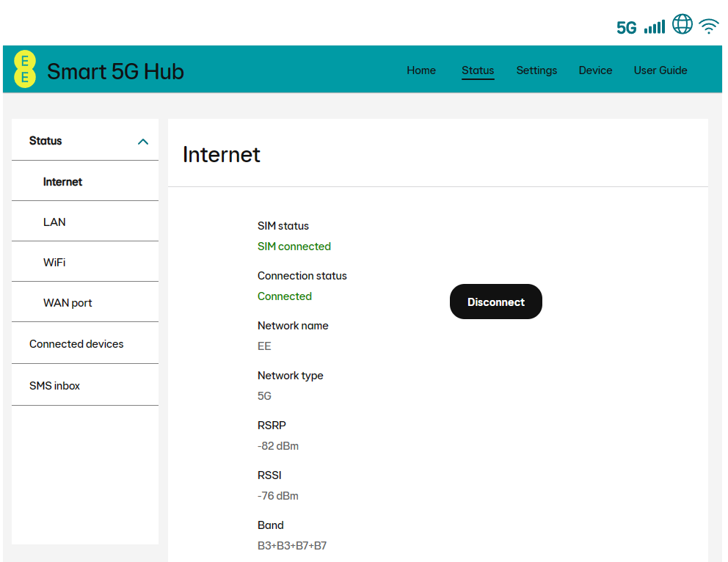The image size is (728, 562).
Task: Select WAN port in the sidebar
Action: 85,302
